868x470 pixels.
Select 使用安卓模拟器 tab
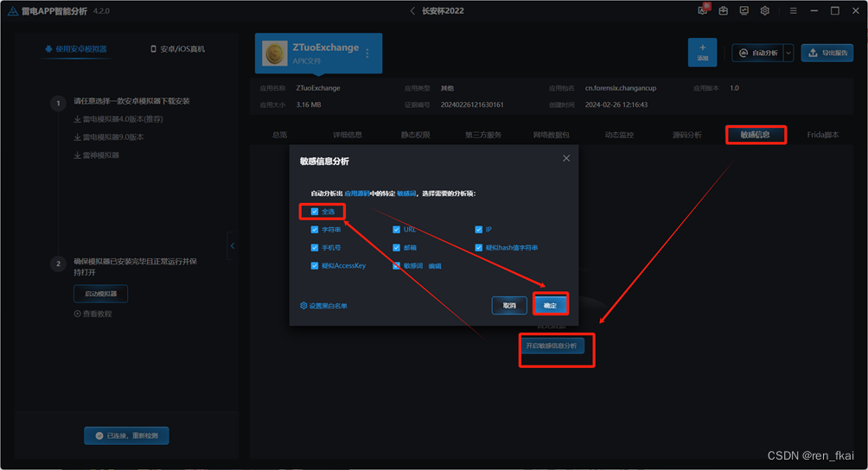click(76, 49)
